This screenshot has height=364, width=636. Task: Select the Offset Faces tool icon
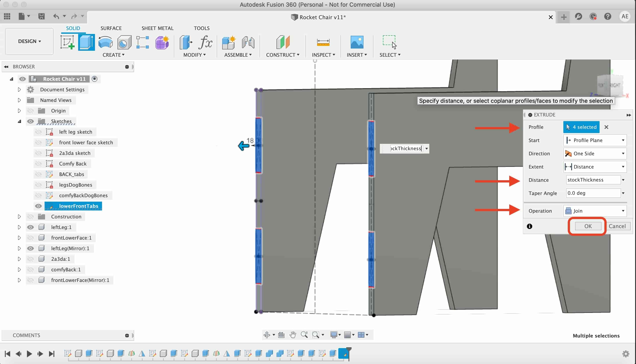[x=186, y=42]
